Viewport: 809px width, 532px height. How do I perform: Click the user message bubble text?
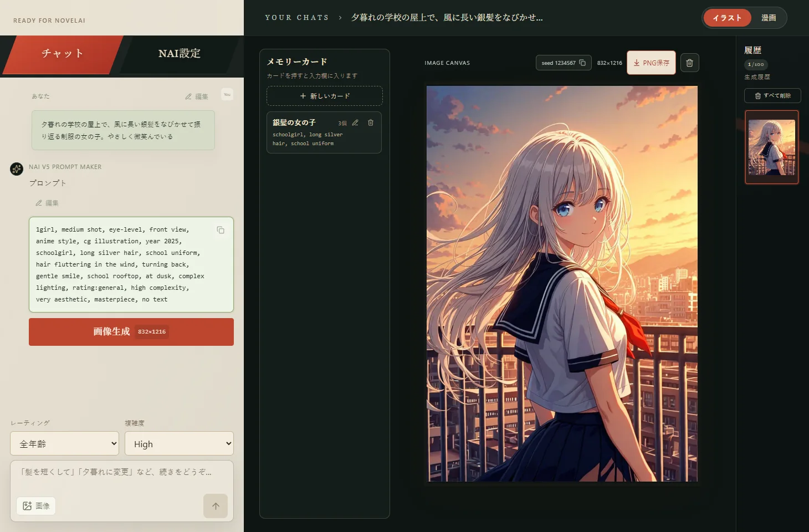[123, 130]
